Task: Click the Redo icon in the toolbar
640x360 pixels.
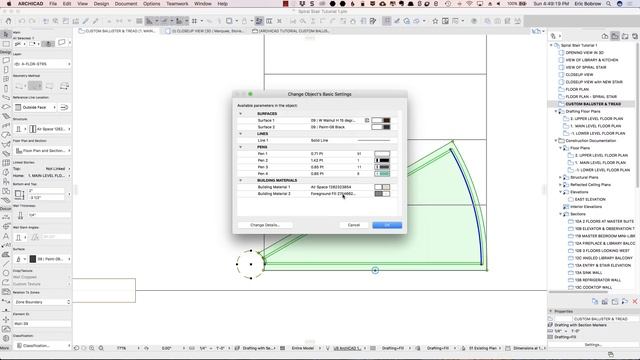Action: click(32, 21)
